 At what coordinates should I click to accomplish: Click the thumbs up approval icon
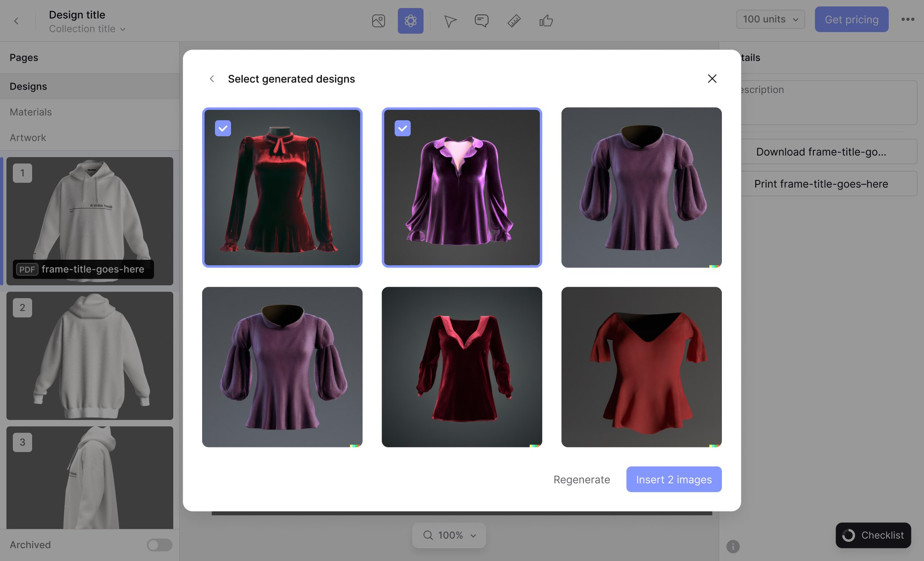point(546,20)
